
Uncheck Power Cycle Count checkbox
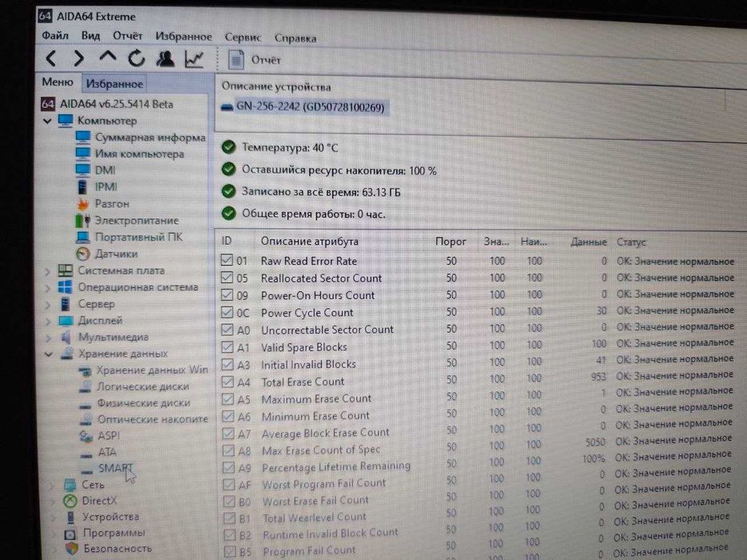coord(227,312)
